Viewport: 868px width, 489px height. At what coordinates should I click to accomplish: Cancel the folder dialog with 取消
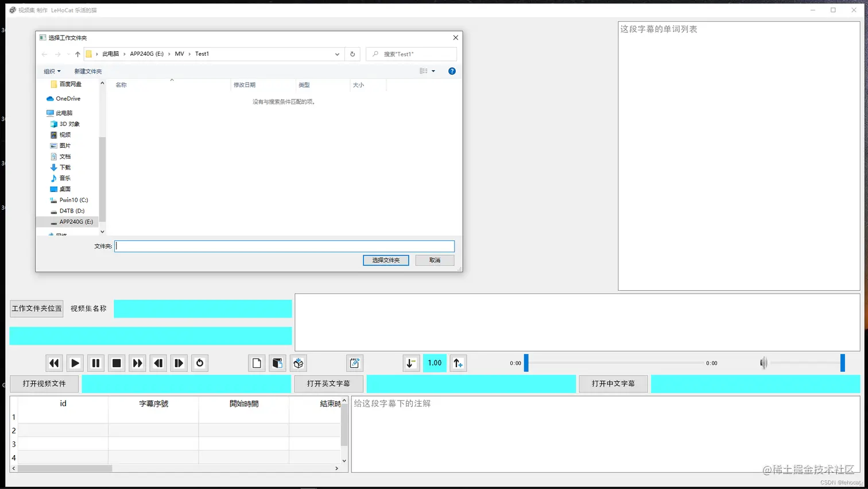(435, 260)
